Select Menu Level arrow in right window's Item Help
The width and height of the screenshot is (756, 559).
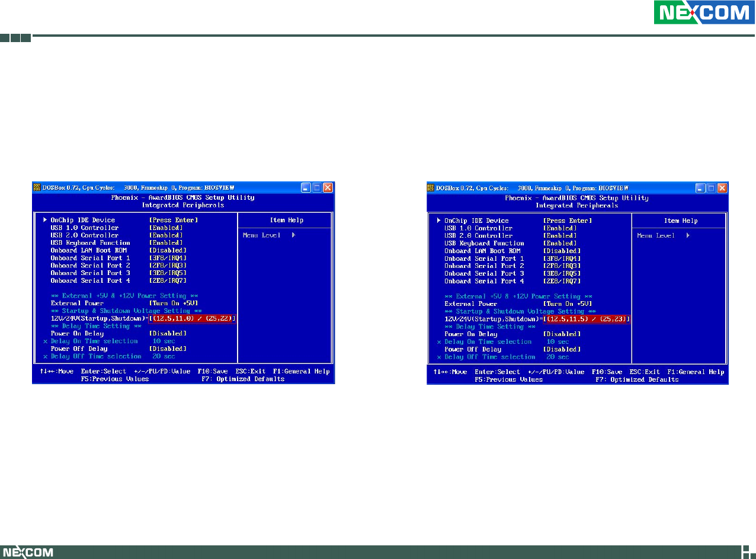click(687, 236)
